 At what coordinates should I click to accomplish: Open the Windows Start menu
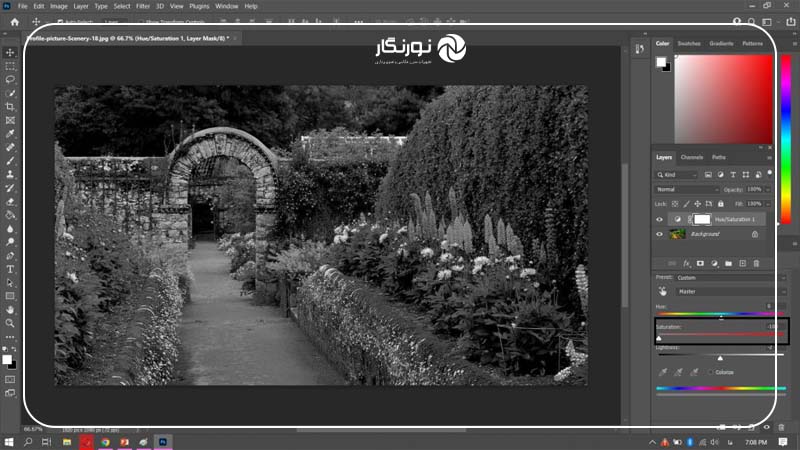(x=9, y=442)
